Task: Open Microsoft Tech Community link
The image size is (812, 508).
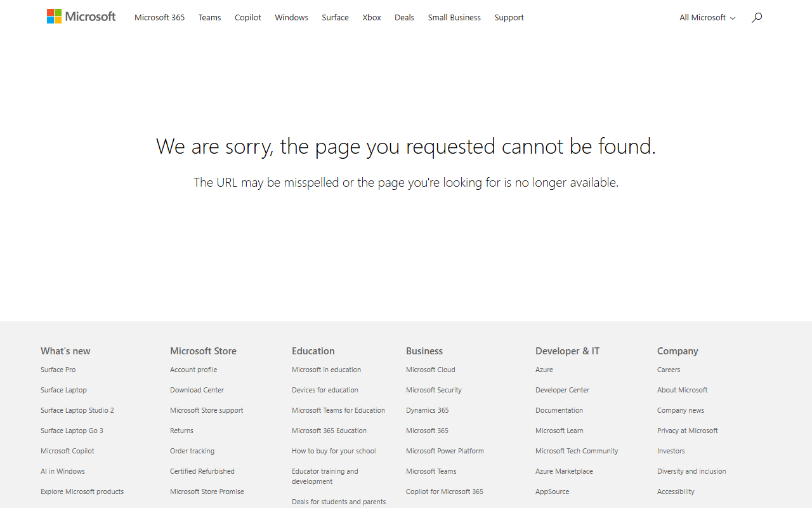Action: click(577, 451)
